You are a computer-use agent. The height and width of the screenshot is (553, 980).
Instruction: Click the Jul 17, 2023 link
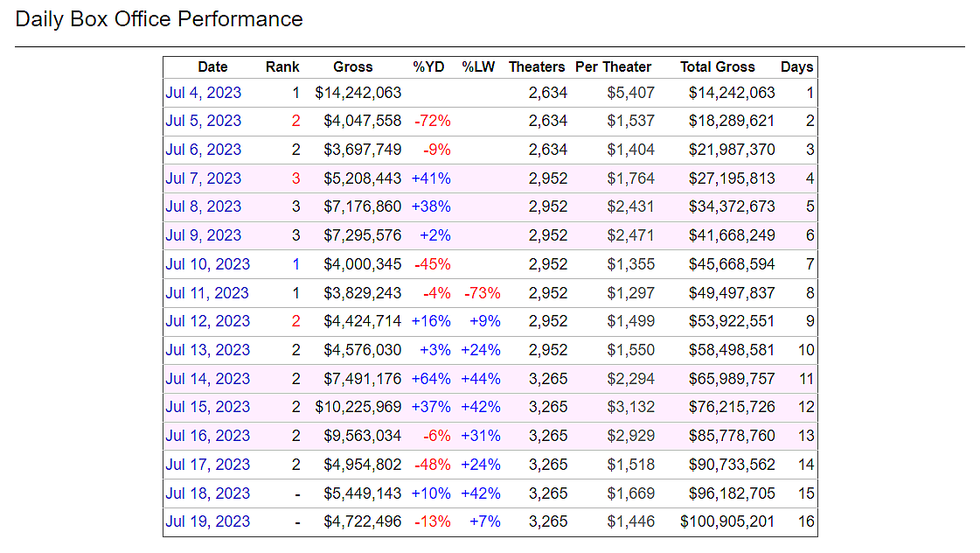pos(207,465)
